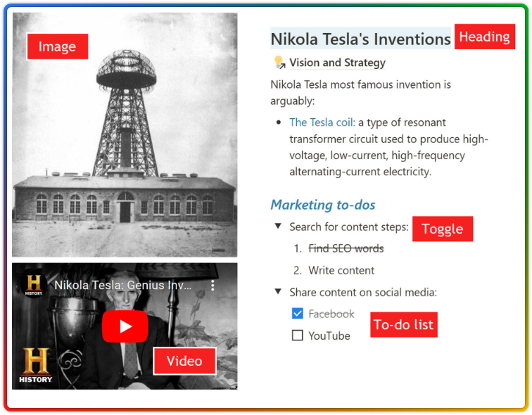Viewport: 532px width, 415px height.
Task: Collapse Share content on social media toggle
Action: coord(278,292)
